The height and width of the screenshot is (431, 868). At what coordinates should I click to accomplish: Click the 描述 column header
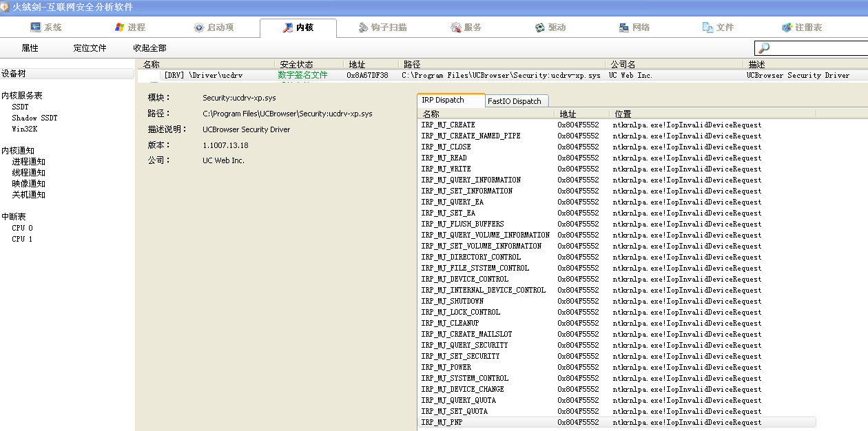coord(806,64)
